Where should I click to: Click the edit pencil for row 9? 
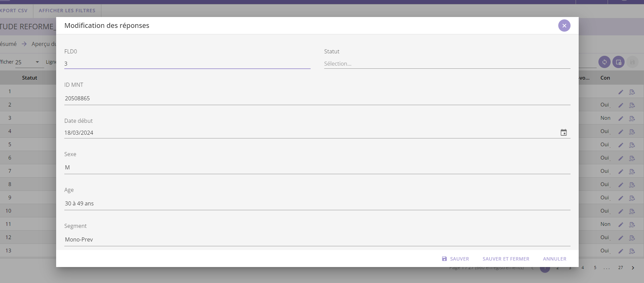621,198
